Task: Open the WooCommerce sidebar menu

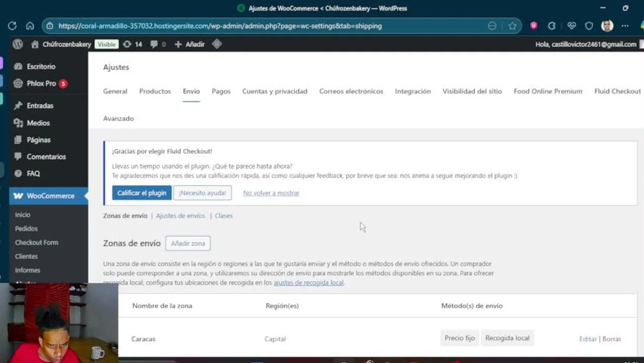Action: tap(48, 196)
